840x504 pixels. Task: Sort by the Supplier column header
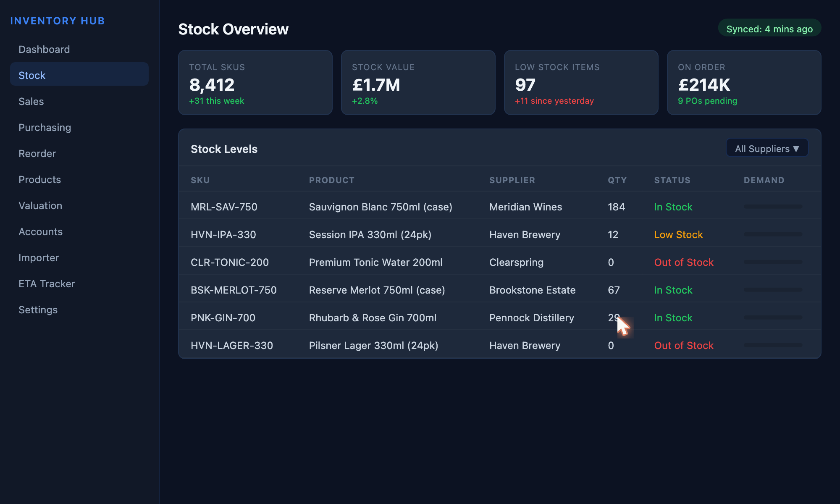pos(512,180)
